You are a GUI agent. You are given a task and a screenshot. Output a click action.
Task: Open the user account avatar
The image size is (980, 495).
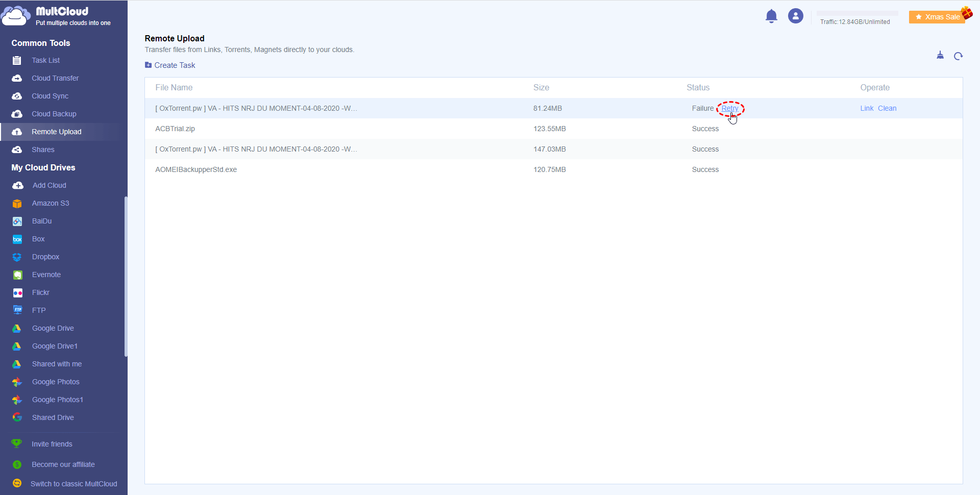pyautogui.click(x=795, y=16)
